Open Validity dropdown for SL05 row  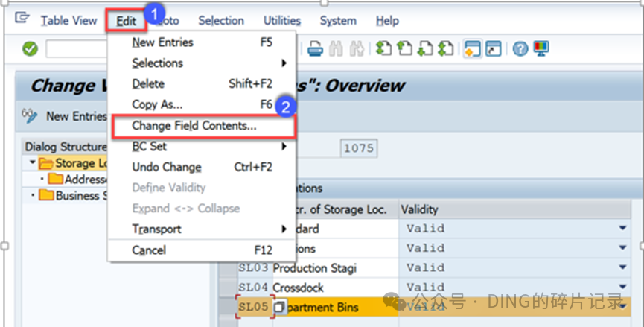pos(622,306)
